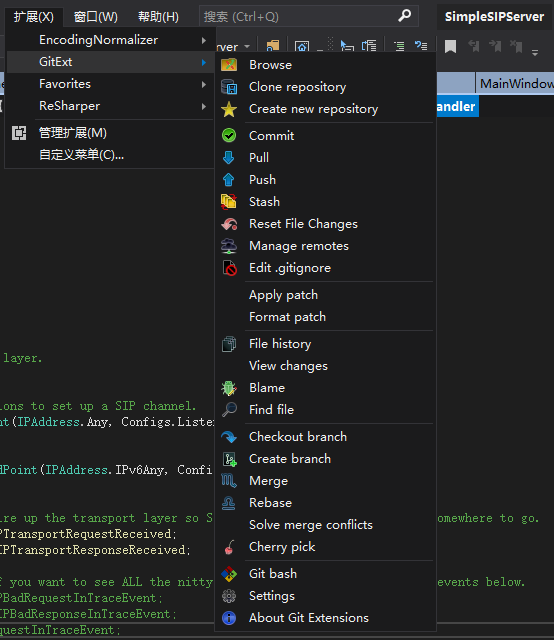The height and width of the screenshot is (640, 554).
Task: Click the green-check Commit entry
Action: (325, 136)
